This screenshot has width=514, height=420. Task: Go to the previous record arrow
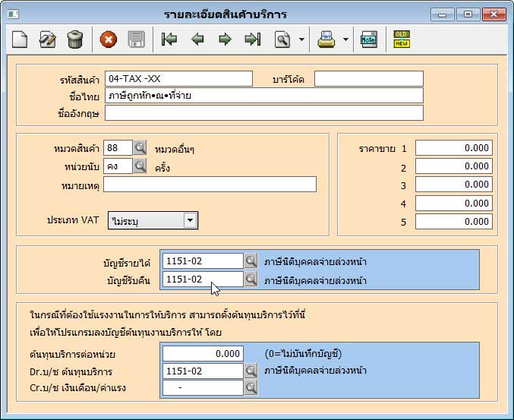197,39
